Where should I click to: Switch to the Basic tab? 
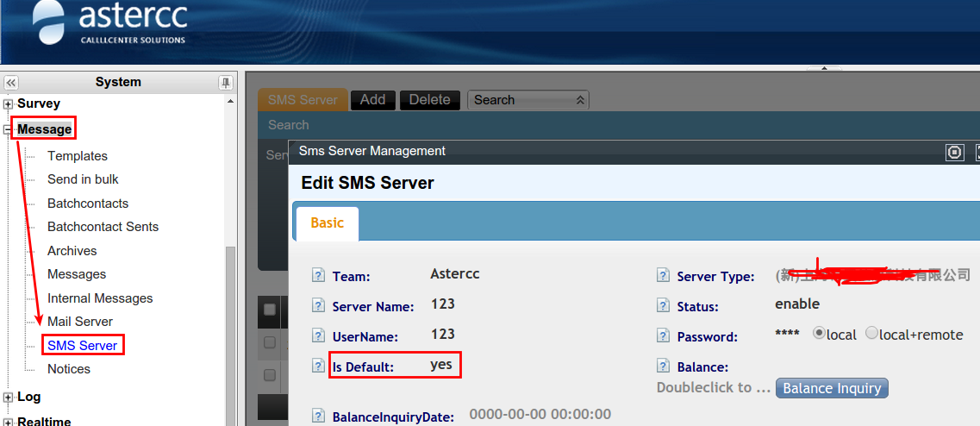327,223
